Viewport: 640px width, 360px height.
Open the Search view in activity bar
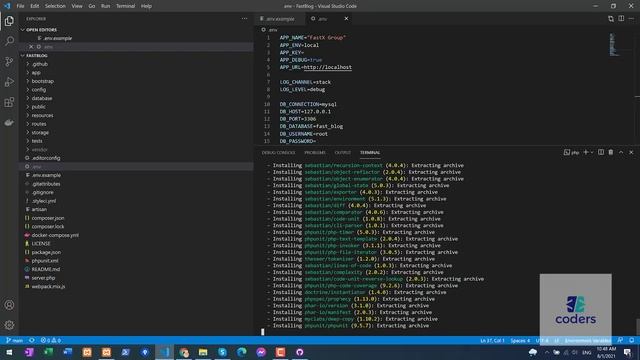tap(9, 41)
